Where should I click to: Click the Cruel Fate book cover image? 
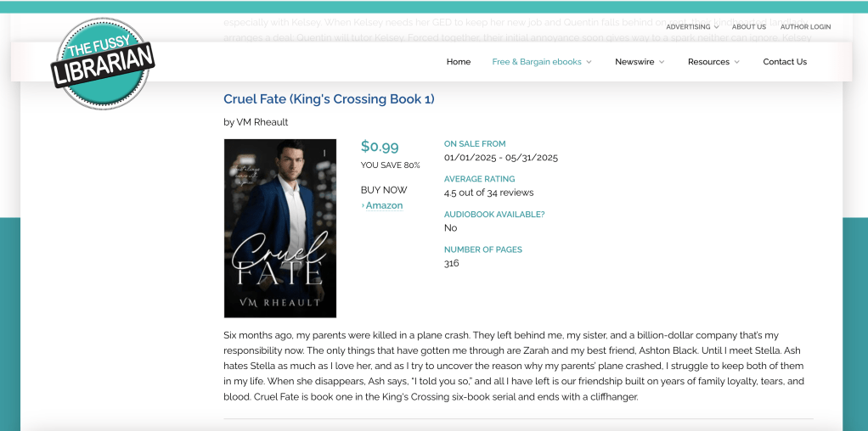pos(280,228)
